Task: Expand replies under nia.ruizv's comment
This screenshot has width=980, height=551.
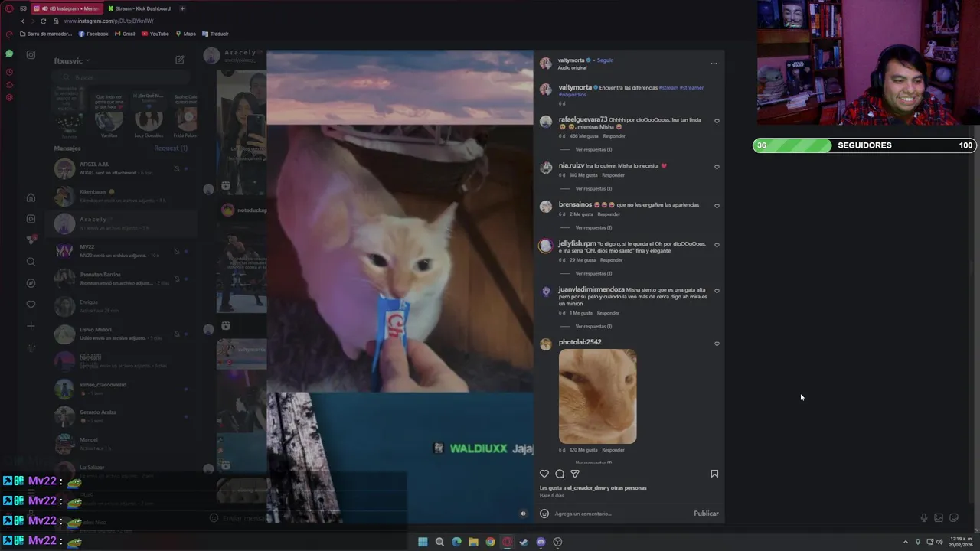Action: point(593,188)
